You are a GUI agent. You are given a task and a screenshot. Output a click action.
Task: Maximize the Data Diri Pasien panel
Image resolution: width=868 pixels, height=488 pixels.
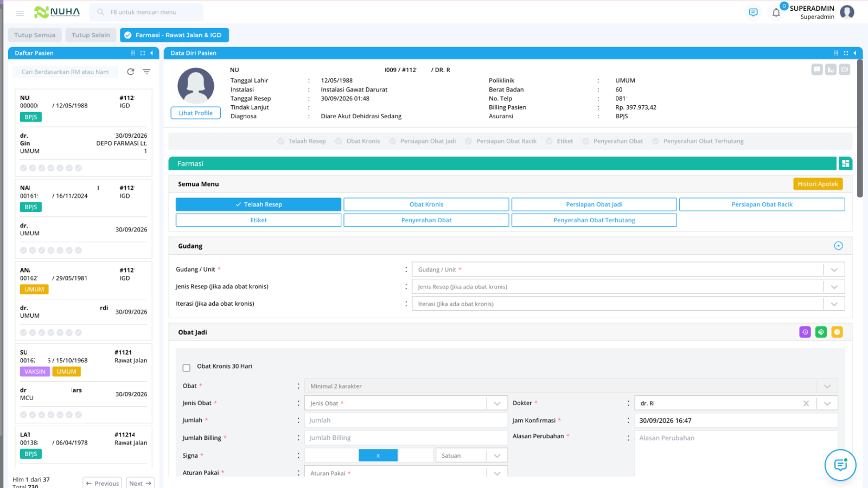[846, 53]
